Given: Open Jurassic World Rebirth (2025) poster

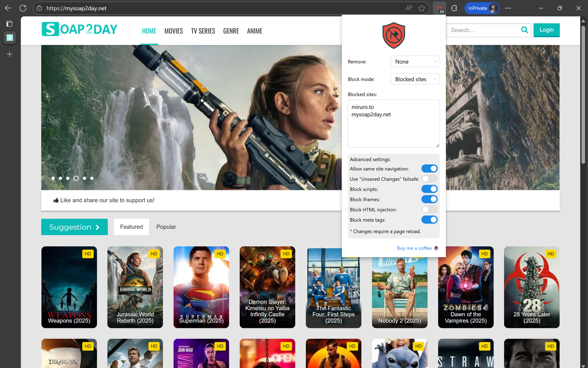Looking at the screenshot, I should pos(135,287).
